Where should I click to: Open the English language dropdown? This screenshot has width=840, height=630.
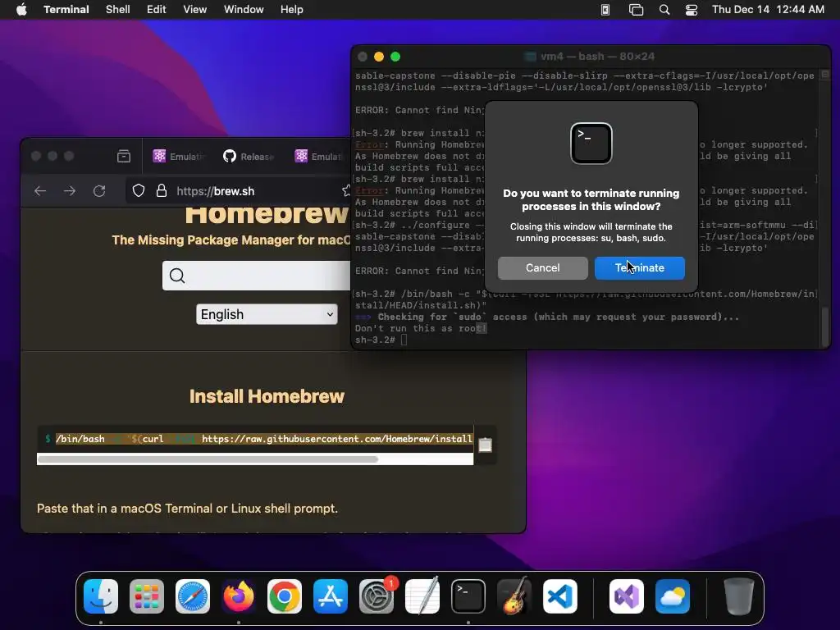click(x=267, y=314)
